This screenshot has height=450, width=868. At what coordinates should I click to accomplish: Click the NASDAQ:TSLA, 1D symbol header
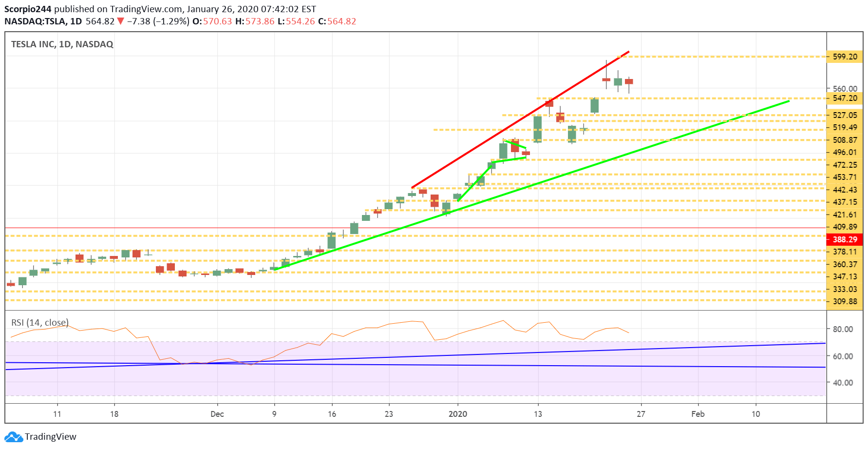tap(43, 21)
